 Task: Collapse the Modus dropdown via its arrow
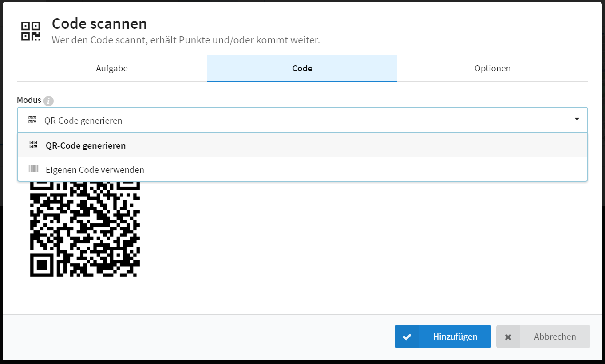pyautogui.click(x=577, y=119)
